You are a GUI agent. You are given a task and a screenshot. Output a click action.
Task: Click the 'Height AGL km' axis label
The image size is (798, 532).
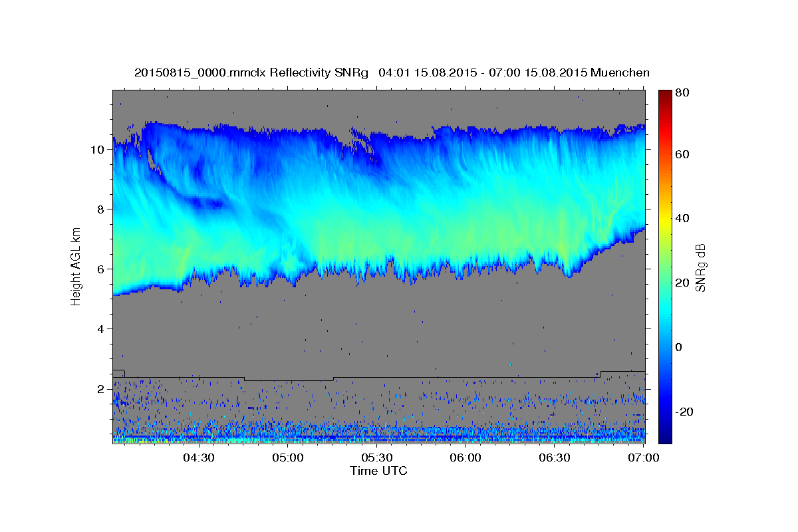coord(76,267)
